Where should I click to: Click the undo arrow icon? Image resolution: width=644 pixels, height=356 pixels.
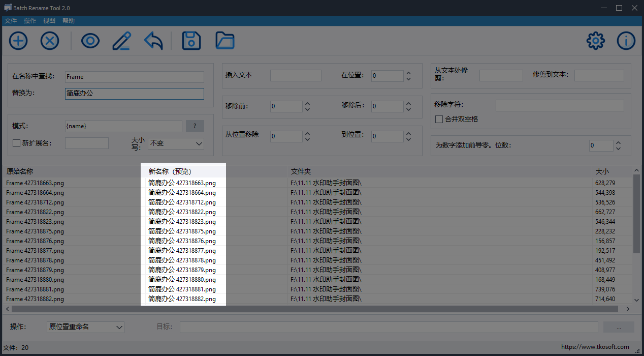click(x=153, y=41)
